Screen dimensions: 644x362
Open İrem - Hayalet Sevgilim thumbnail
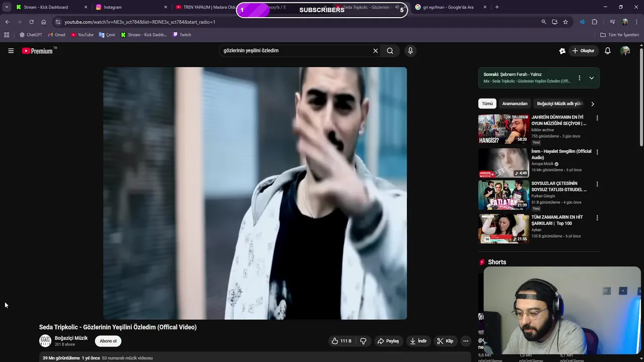pyautogui.click(x=503, y=162)
